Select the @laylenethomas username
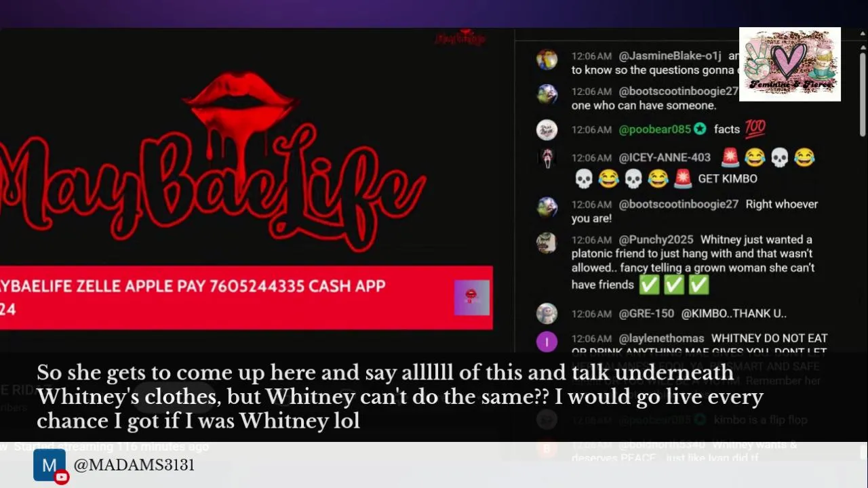 pyautogui.click(x=661, y=338)
